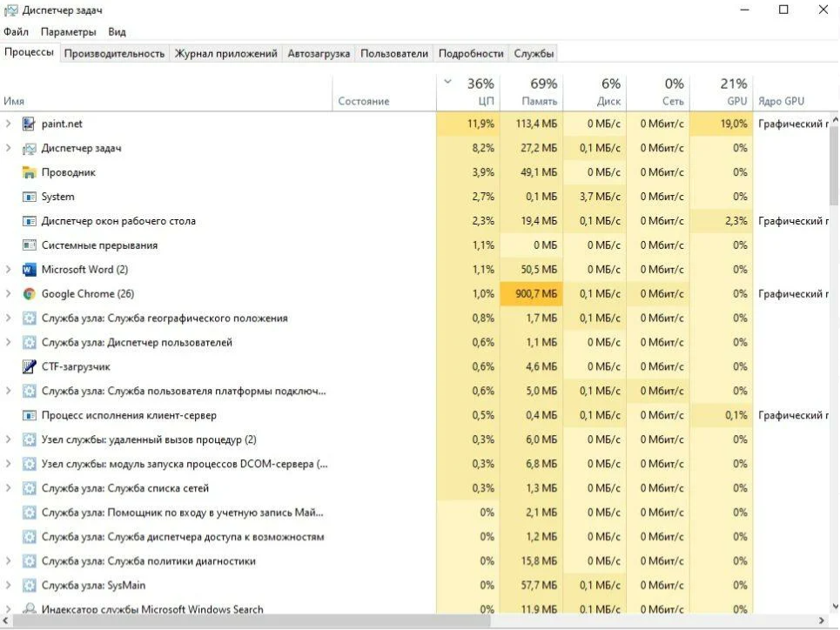Switch to the Производительность tab
This screenshot has width=840, height=630.
click(x=114, y=54)
